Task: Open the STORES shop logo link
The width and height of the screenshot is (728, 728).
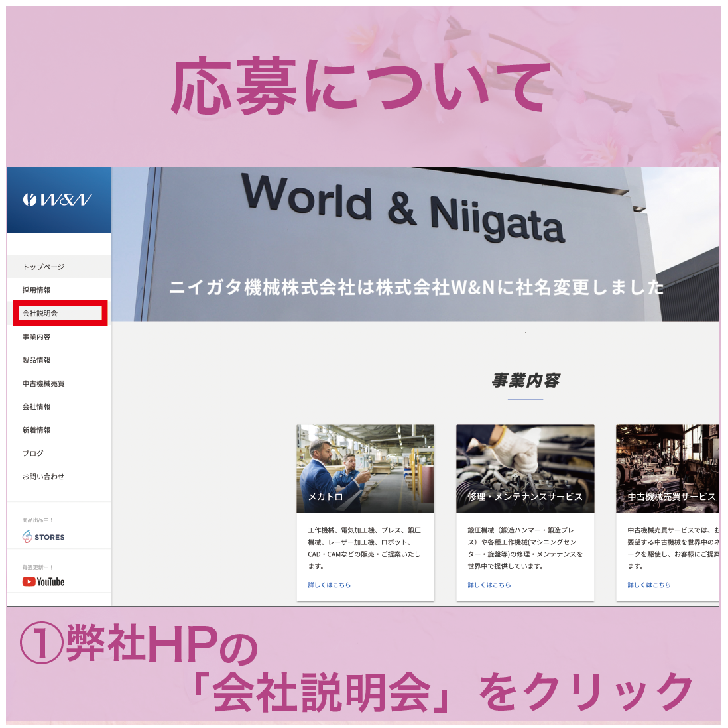Action: 44,536
